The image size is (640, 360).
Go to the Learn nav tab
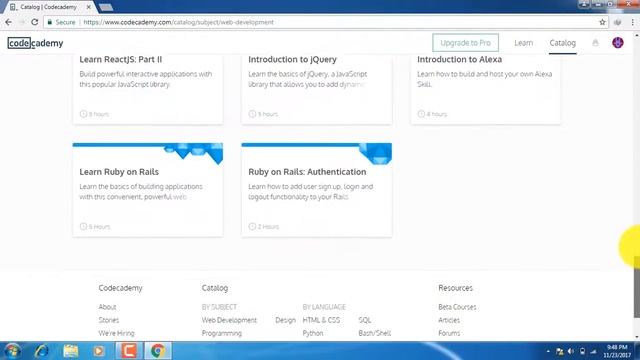523,42
